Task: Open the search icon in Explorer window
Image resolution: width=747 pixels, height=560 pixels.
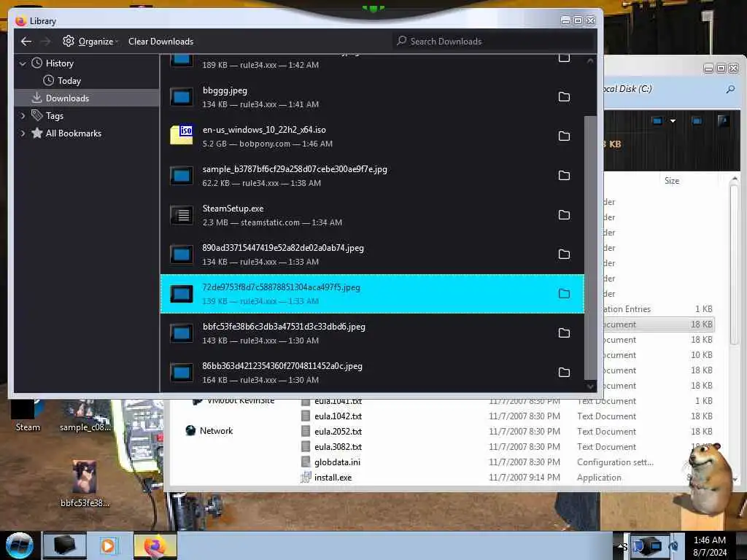Action: click(x=730, y=89)
